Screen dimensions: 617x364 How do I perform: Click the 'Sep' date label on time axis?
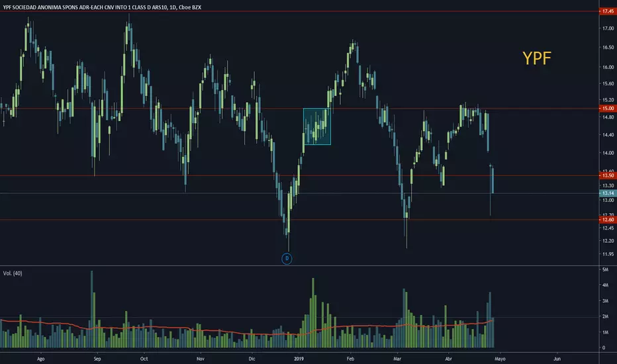coord(97,359)
